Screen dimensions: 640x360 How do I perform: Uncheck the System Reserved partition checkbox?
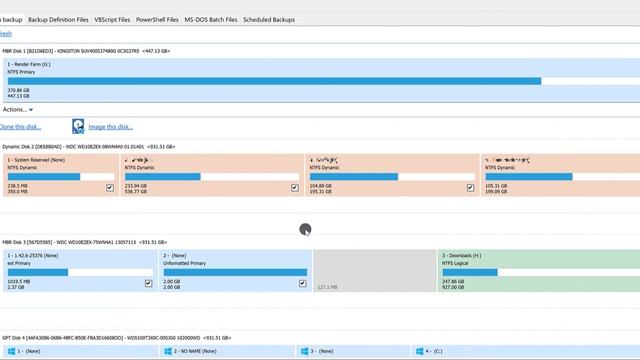click(x=110, y=188)
